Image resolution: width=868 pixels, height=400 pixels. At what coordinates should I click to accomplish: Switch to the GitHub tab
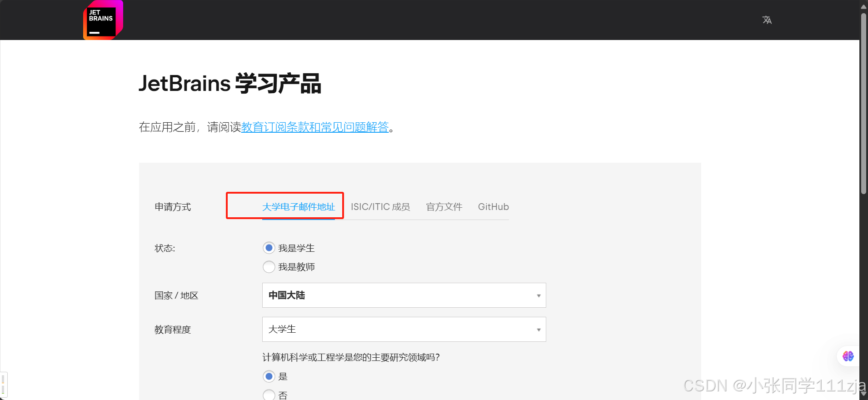pyautogui.click(x=494, y=207)
